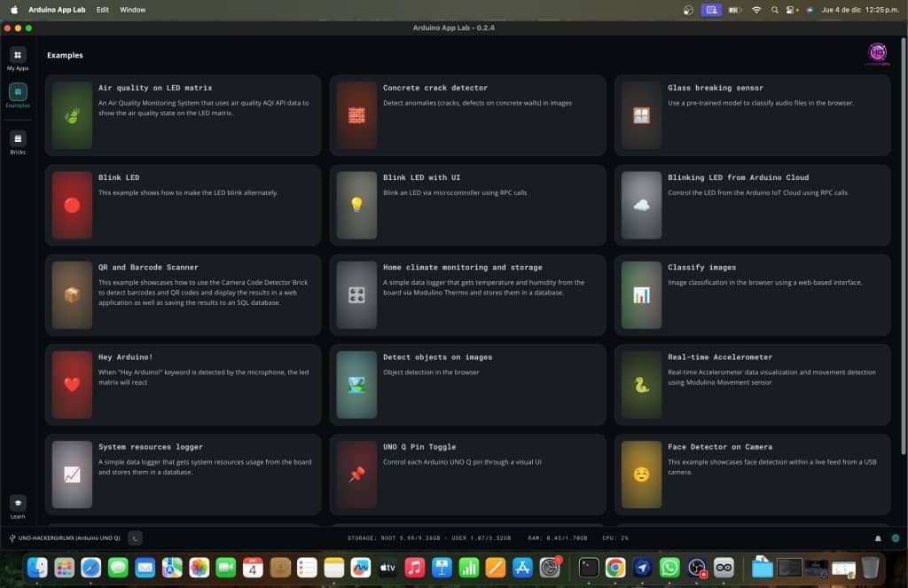This screenshot has width=908, height=588.
Task: Click the Hey Arduino heart icon
Action: (x=72, y=385)
